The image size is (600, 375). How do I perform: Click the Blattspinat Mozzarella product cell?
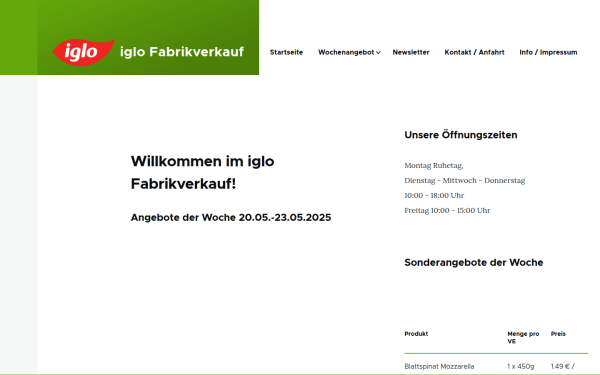(x=439, y=366)
